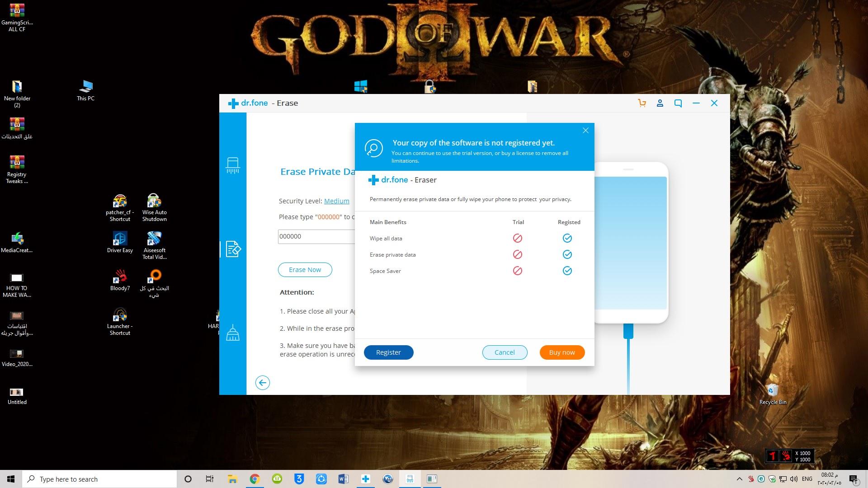Open the Launcher Shortcut desktop icon
Screen dimensions: 868x488
pyautogui.click(x=120, y=321)
